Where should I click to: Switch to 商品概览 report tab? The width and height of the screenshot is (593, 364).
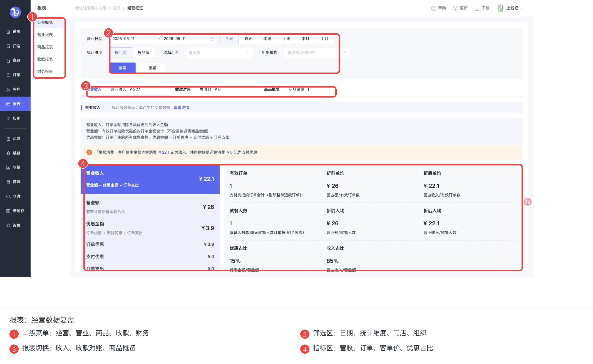click(x=272, y=89)
